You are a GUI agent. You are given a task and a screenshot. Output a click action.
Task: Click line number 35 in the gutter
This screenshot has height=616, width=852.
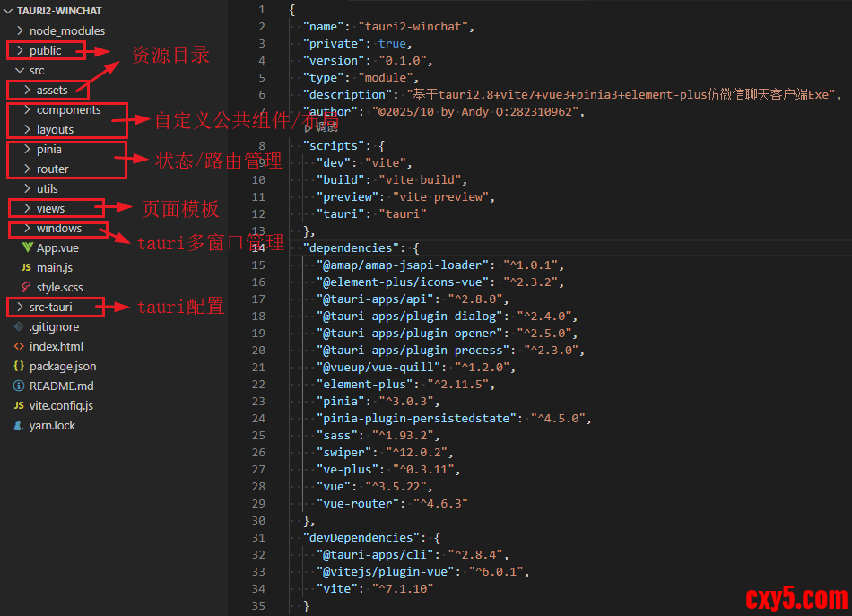(x=258, y=605)
